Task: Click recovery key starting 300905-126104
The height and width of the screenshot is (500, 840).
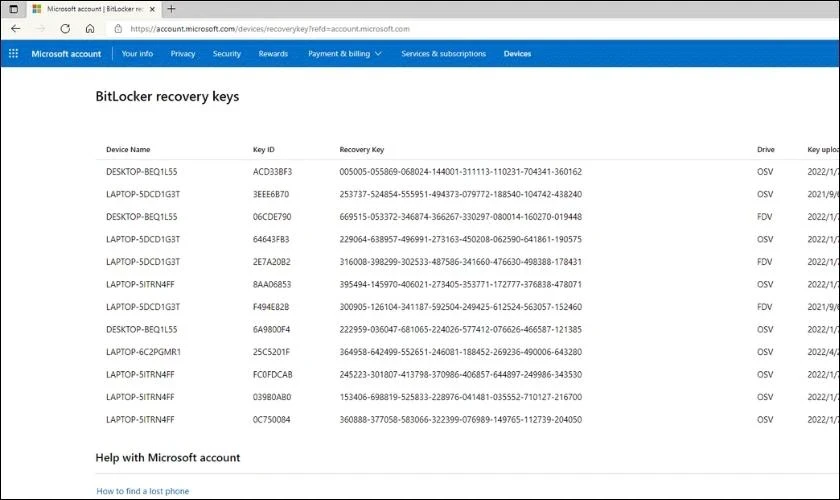Action: tap(460, 307)
